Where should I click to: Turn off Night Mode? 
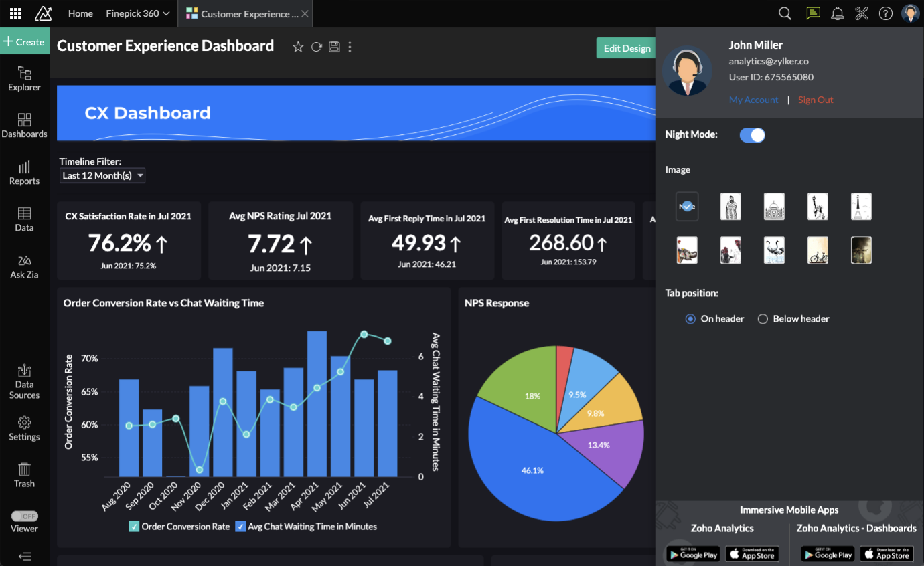click(753, 134)
